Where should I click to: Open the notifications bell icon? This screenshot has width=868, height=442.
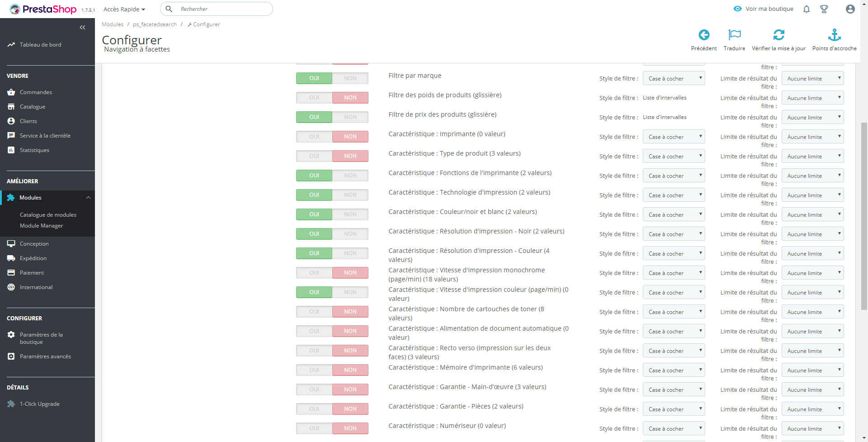[807, 9]
